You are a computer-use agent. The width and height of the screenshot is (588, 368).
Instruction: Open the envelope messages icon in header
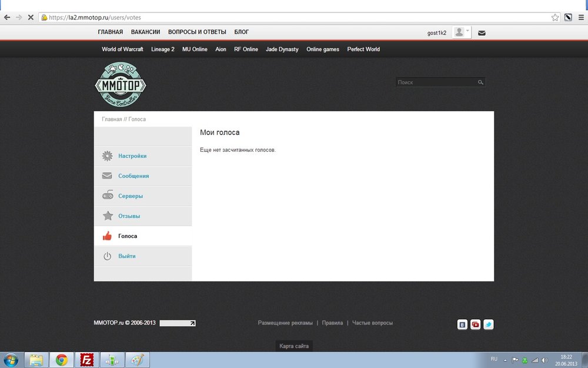tap(482, 33)
